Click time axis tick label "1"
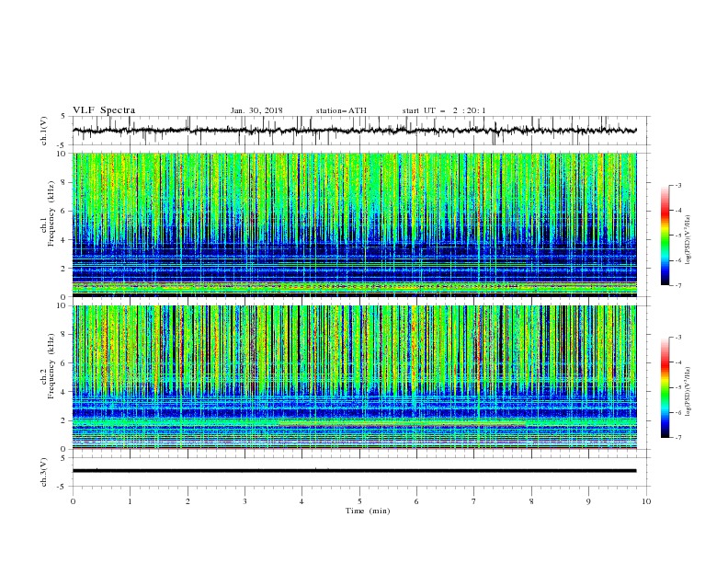 pos(130,501)
